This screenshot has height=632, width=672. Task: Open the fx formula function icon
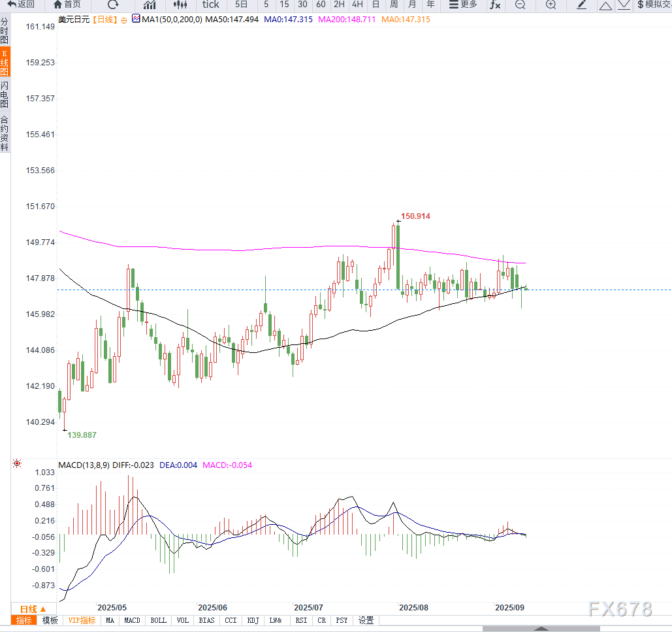(x=495, y=5)
